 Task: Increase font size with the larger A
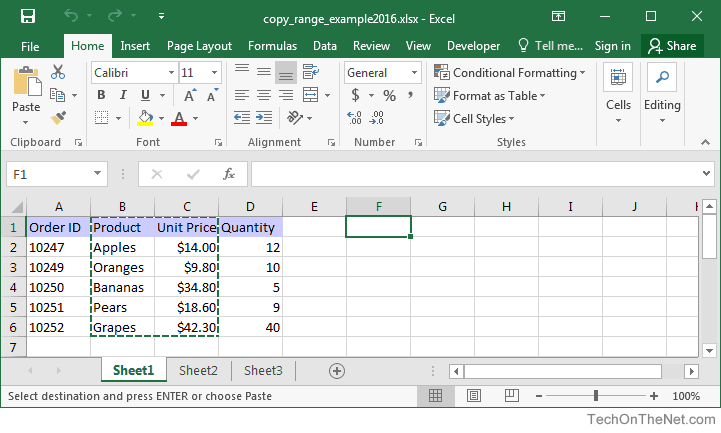point(189,95)
